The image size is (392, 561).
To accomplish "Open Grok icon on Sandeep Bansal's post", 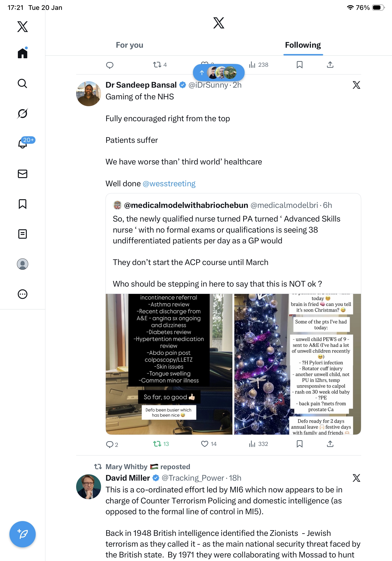I will coord(356,85).
